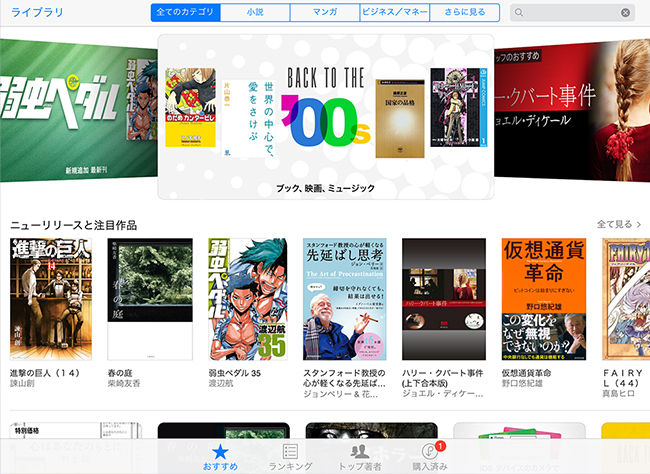The width and height of the screenshot is (650, 474).
Task: Tap the Death Note manga cover in banner
Action: point(458,107)
